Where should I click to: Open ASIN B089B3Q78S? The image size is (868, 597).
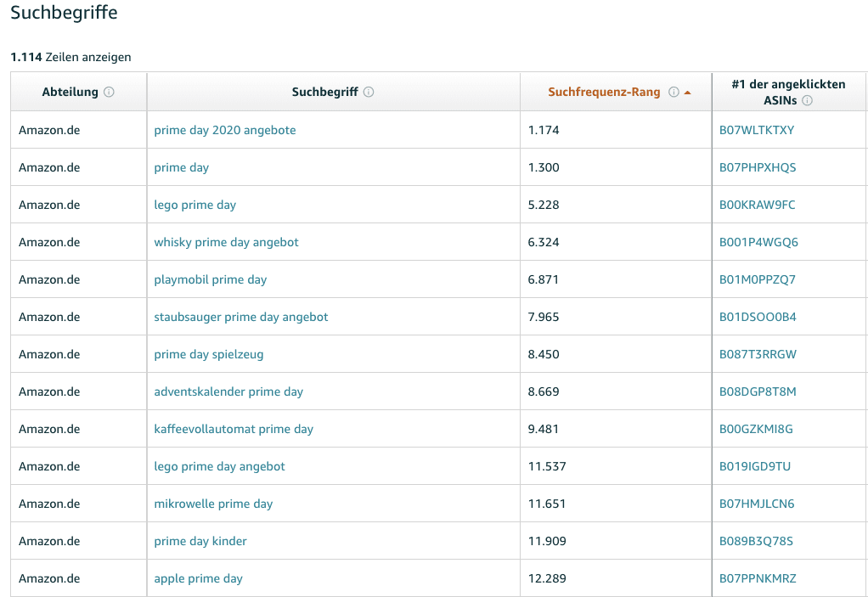756,541
